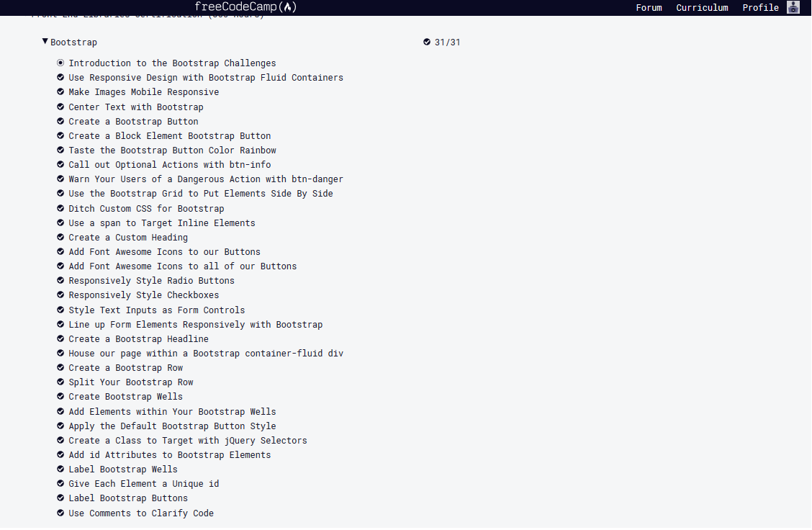
Task: Go to Profile in the top navigation
Action: click(x=760, y=8)
